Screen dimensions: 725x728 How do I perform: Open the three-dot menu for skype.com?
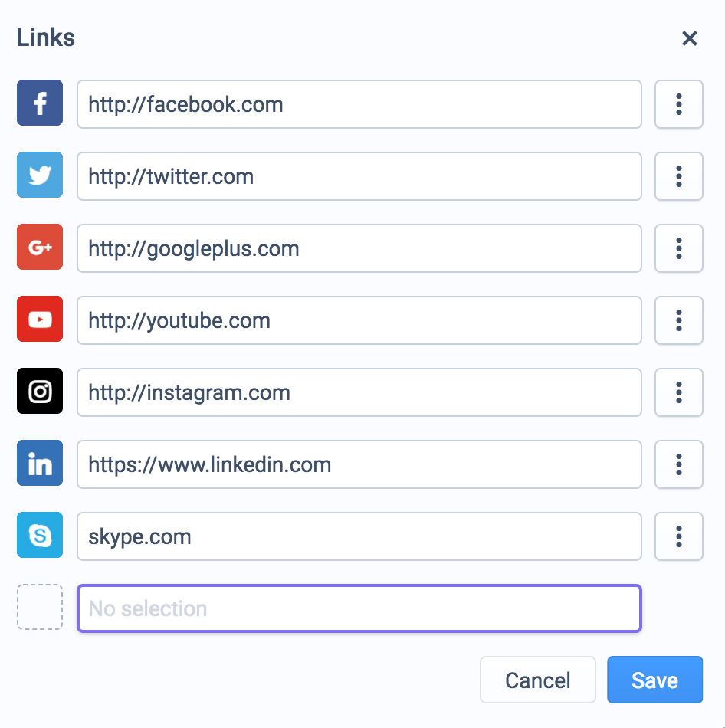tap(678, 536)
